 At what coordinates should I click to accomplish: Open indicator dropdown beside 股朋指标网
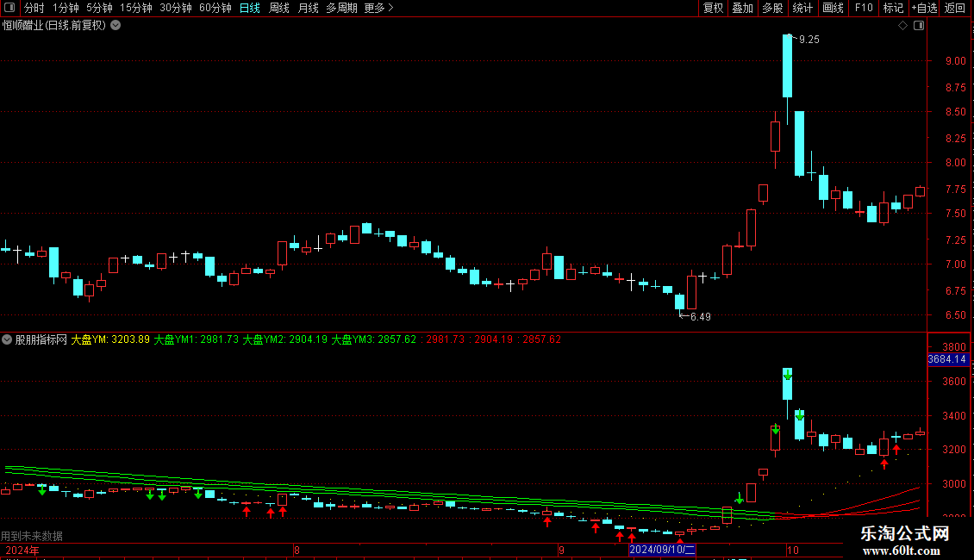tap(7, 339)
